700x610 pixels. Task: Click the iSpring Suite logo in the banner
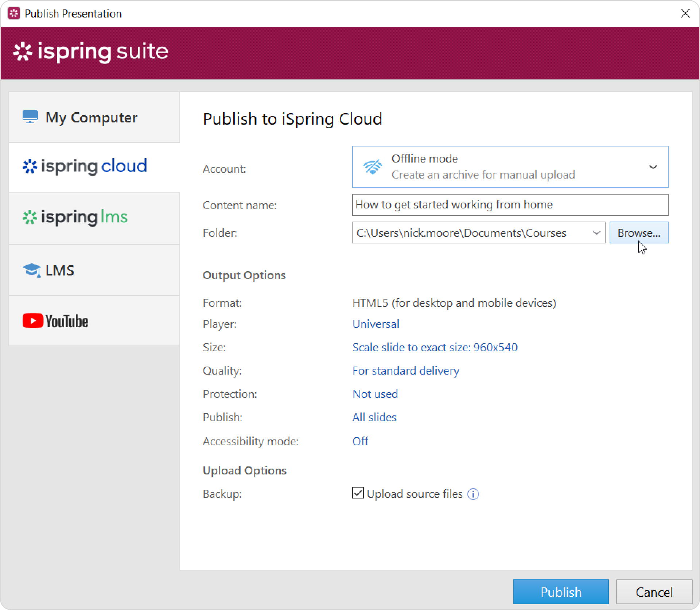pos(90,52)
